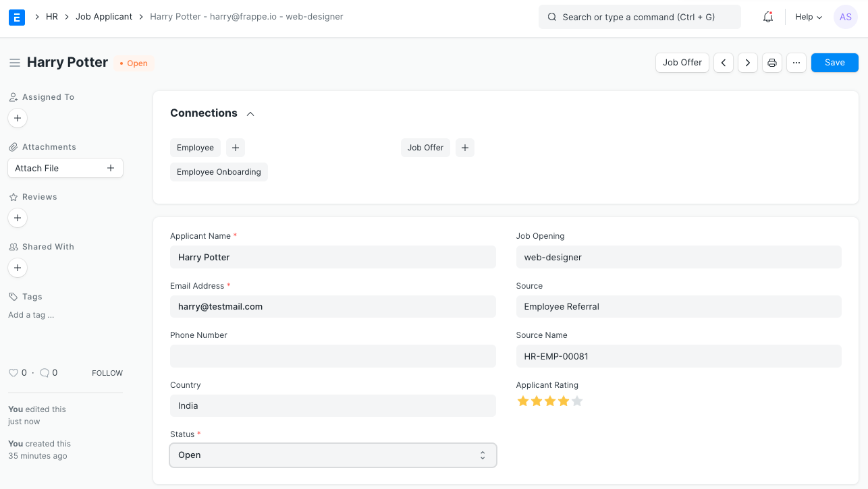The image size is (868, 489).
Task: Go to next record arrow
Action: click(x=747, y=63)
